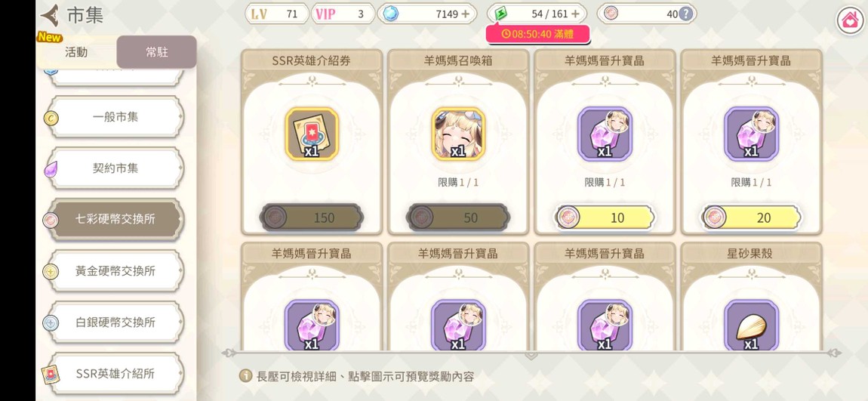This screenshot has width=868, height=401.
Task: Switch to the 活動 tab
Action: pos(76,53)
